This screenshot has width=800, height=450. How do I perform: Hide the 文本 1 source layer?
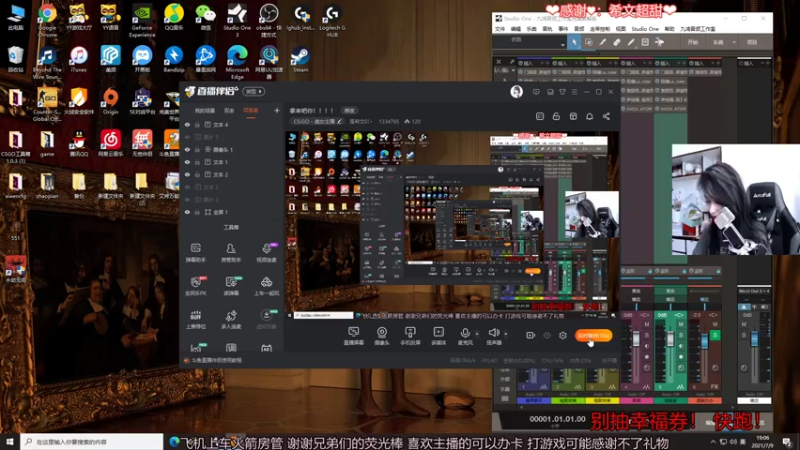(187, 162)
